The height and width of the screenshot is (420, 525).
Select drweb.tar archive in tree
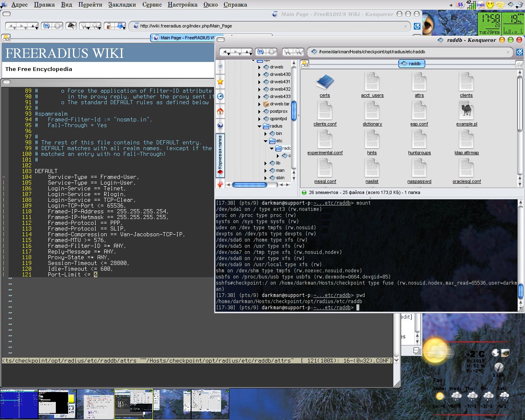pos(277,104)
